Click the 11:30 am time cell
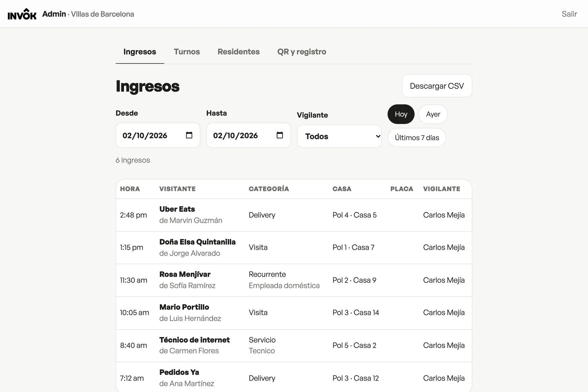The width and height of the screenshot is (588, 392). pos(134,280)
